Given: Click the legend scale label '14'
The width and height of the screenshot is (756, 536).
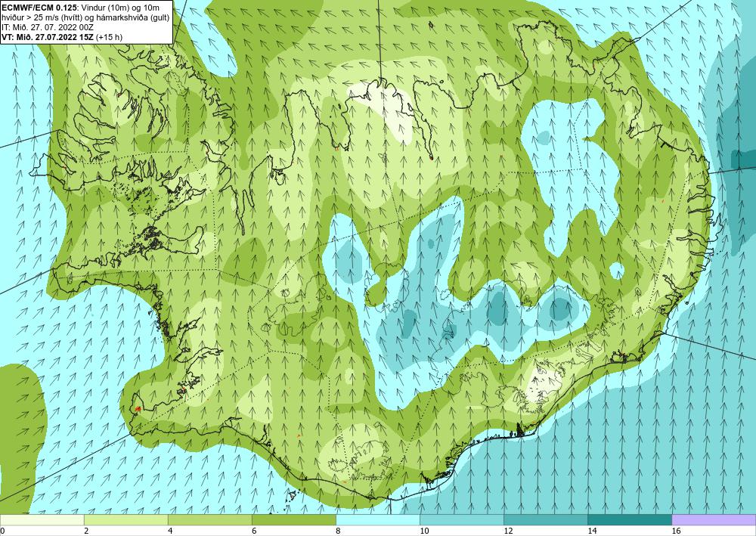Looking at the screenshot, I should pos(592,531).
